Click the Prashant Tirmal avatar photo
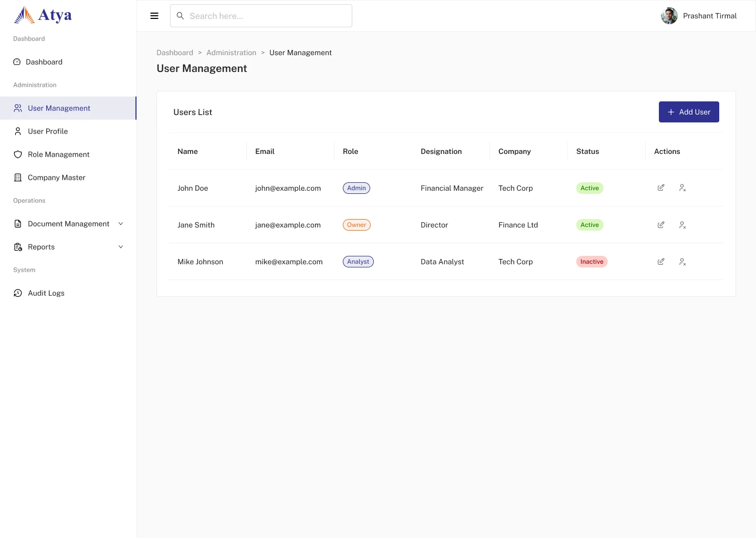Image resolution: width=756 pixels, height=538 pixels. 669,16
